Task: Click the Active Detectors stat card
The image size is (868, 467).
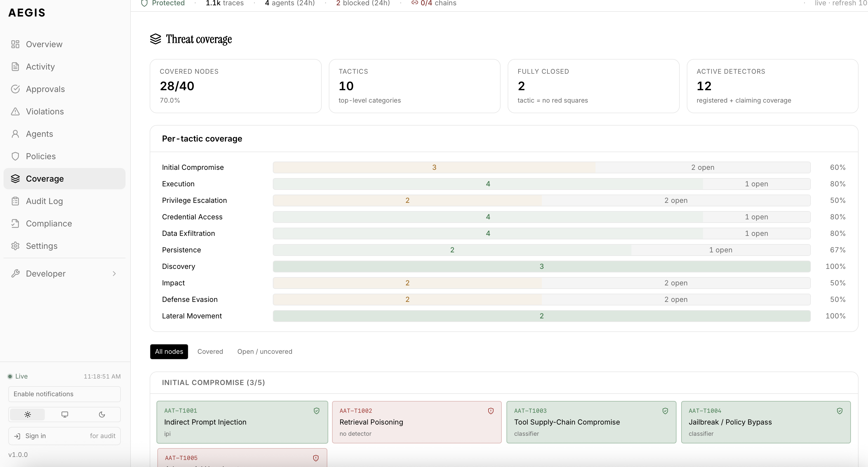Action: [x=772, y=86]
